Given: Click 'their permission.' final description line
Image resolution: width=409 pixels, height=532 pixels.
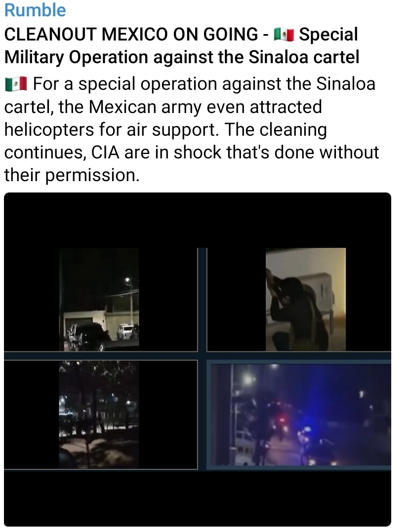Looking at the screenshot, I should pyautogui.click(x=72, y=175).
